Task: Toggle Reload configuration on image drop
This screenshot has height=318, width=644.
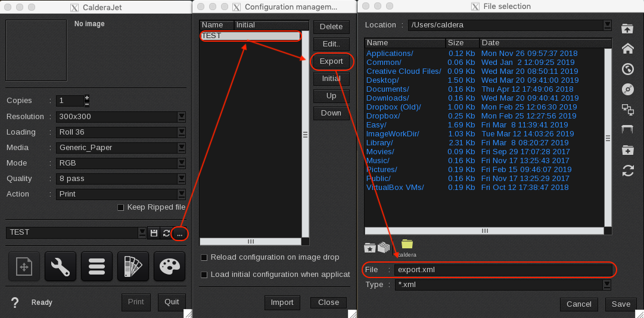Action: click(x=204, y=257)
